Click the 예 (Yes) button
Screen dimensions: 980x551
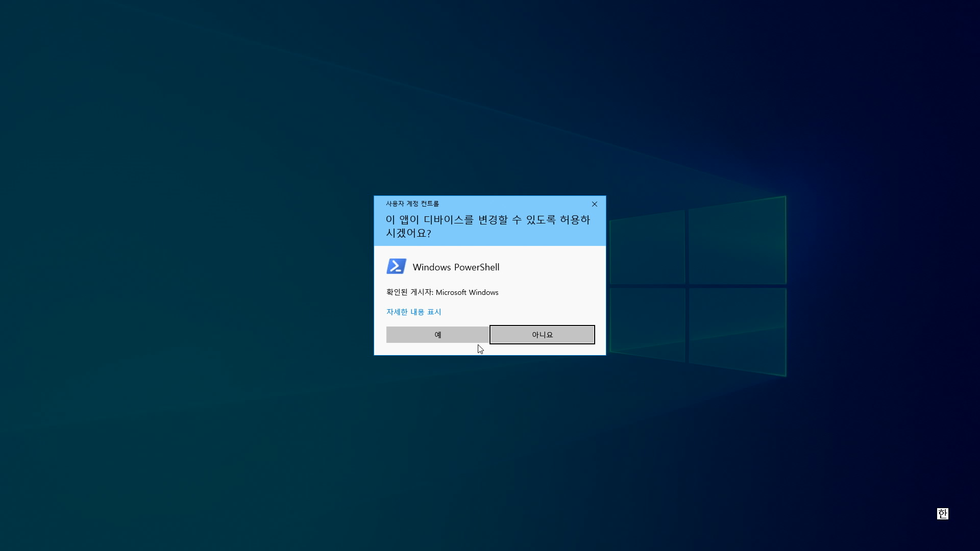(x=437, y=335)
